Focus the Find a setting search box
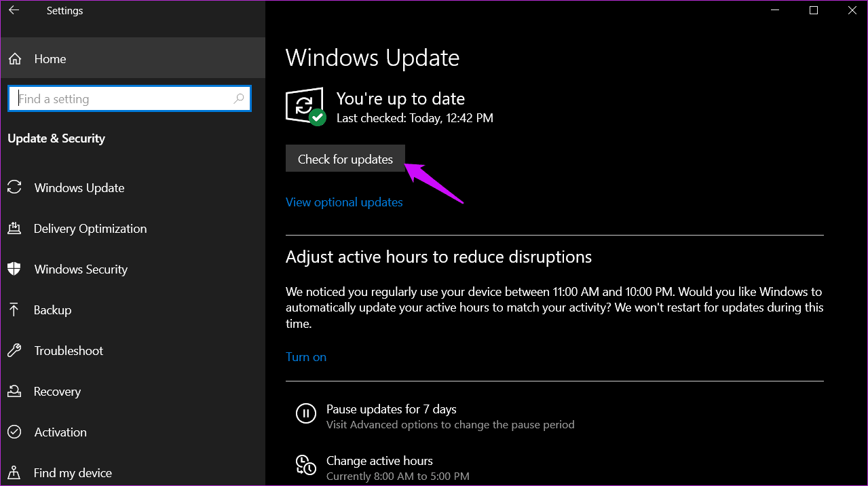The image size is (868, 486). tap(130, 98)
